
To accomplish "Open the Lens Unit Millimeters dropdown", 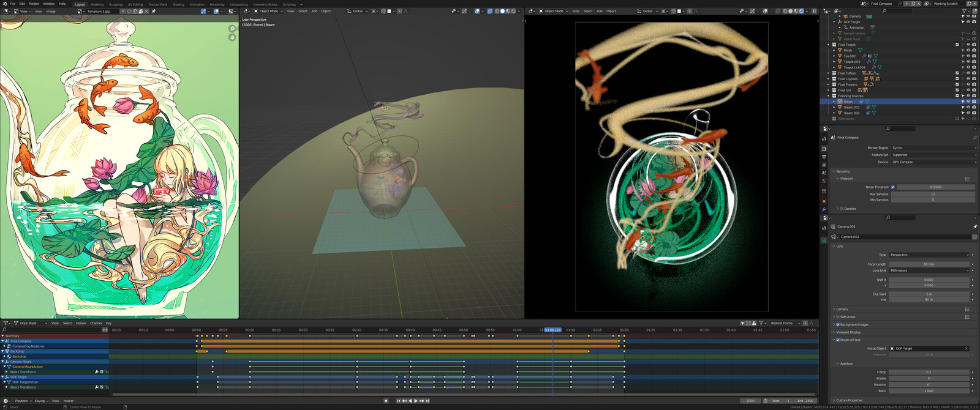I will [x=929, y=270].
